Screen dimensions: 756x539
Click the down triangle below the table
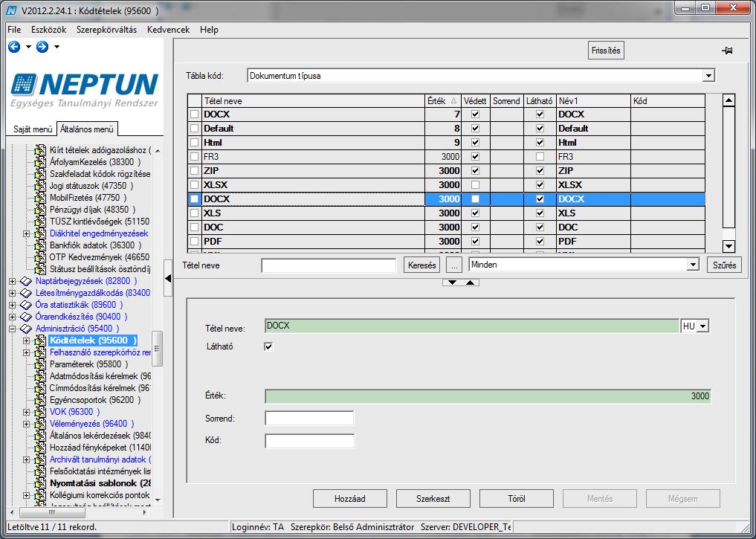pos(452,283)
